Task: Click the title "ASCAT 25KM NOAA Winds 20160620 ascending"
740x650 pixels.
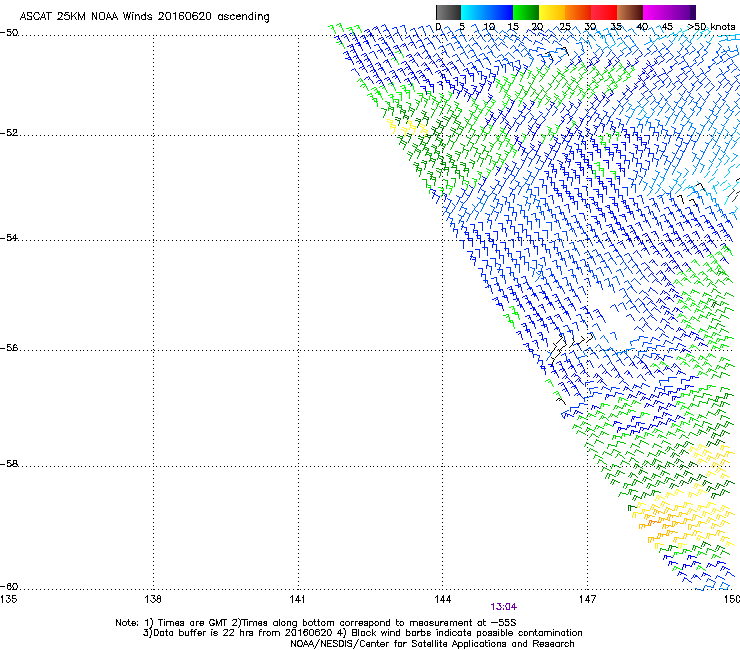Action: pyautogui.click(x=144, y=17)
